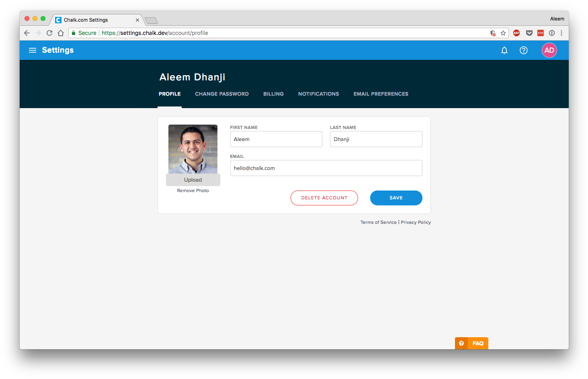Click the Remove Photo link

coord(193,191)
